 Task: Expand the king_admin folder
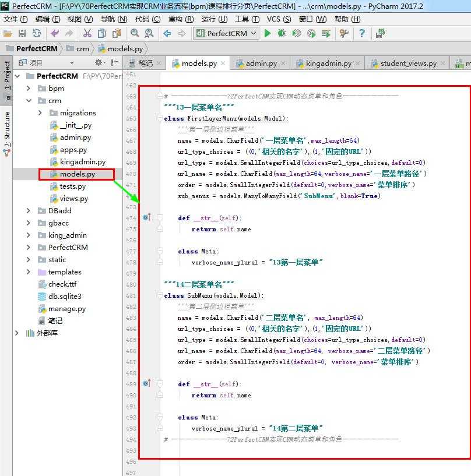[x=28, y=235]
